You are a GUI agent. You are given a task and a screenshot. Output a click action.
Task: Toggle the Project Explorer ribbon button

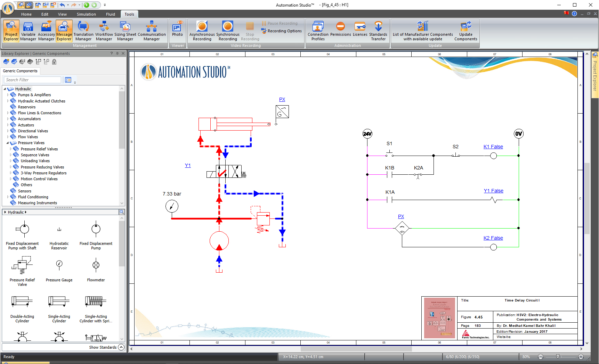(x=11, y=31)
